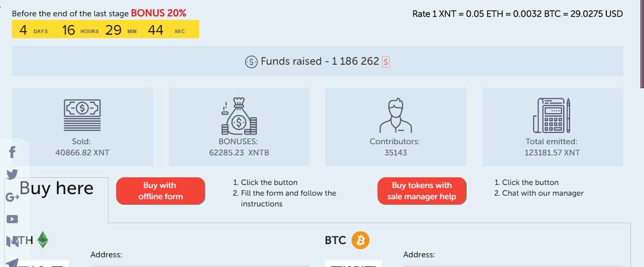Open the Facebook social link
This screenshot has height=267, width=644.
(12, 152)
